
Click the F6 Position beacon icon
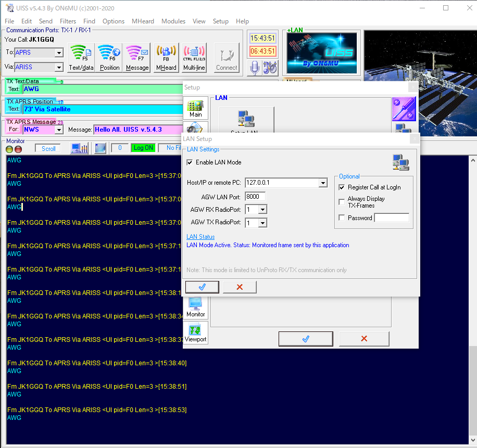tap(109, 57)
